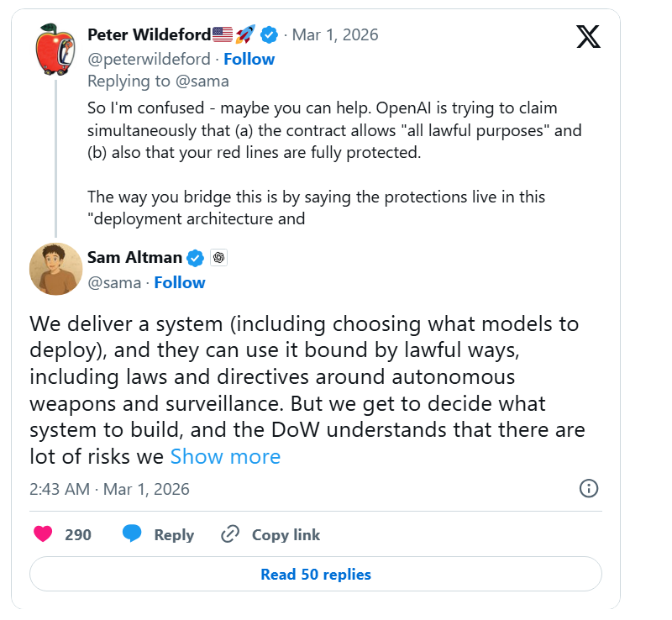
Task: Follow Peter Wildeford's account
Action: pos(249,59)
